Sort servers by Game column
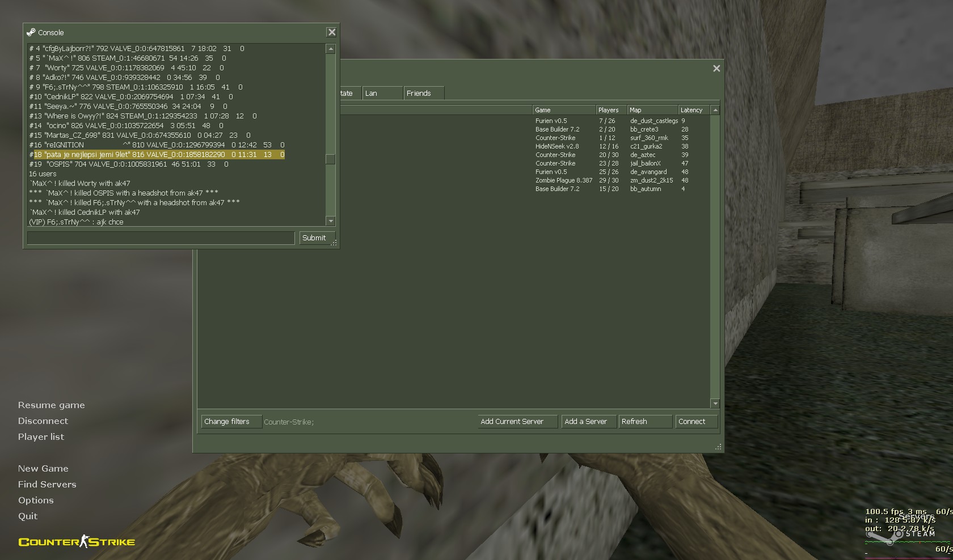953x560 pixels. 564,110
